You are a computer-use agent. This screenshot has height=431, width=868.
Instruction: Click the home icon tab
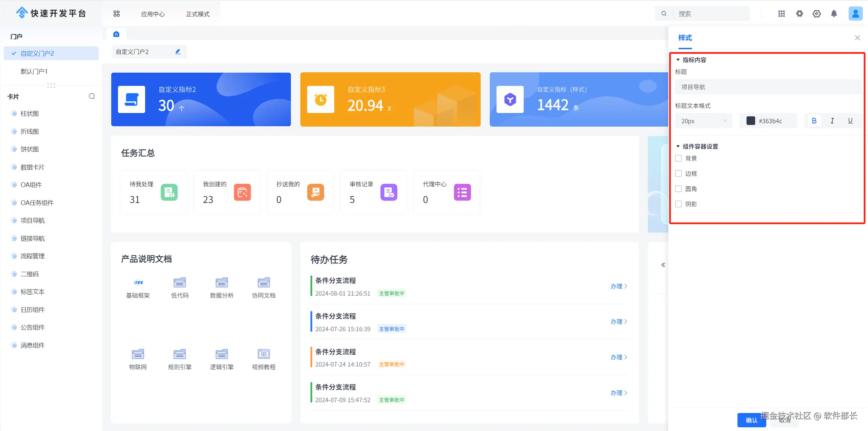116,34
